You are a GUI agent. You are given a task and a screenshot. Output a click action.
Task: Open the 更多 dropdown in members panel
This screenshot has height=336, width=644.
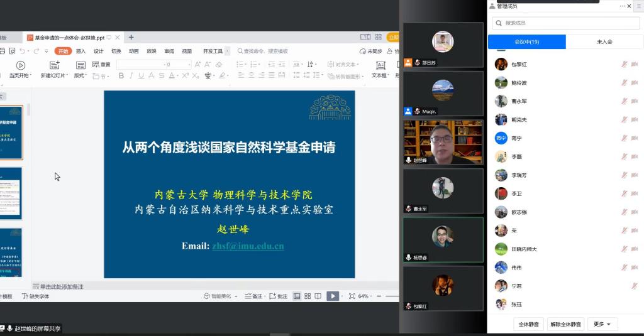click(x=602, y=324)
